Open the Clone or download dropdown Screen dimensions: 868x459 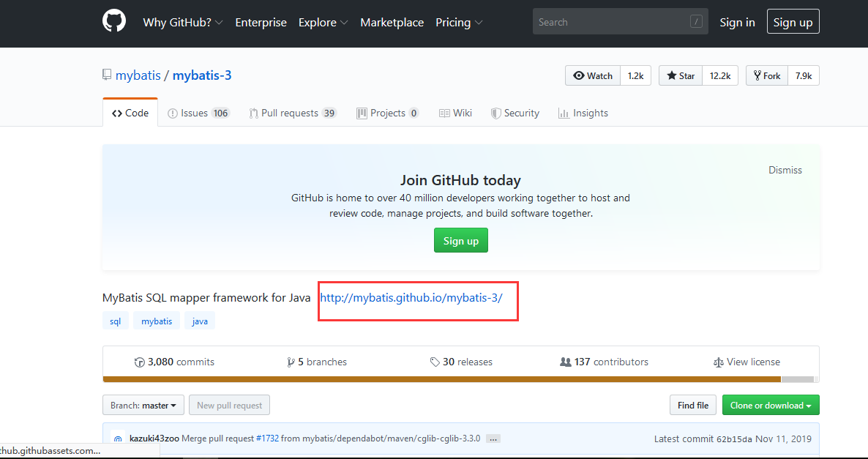(x=771, y=406)
